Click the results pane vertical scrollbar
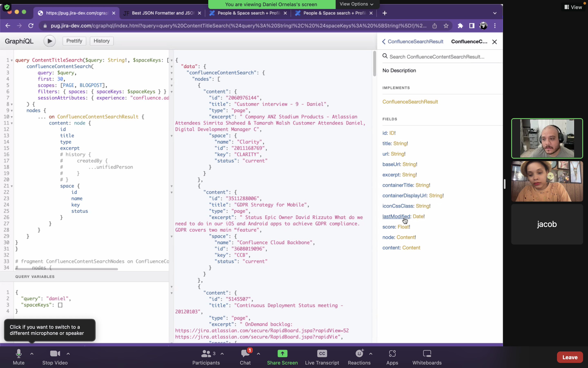The image size is (588, 368). pos(374,63)
